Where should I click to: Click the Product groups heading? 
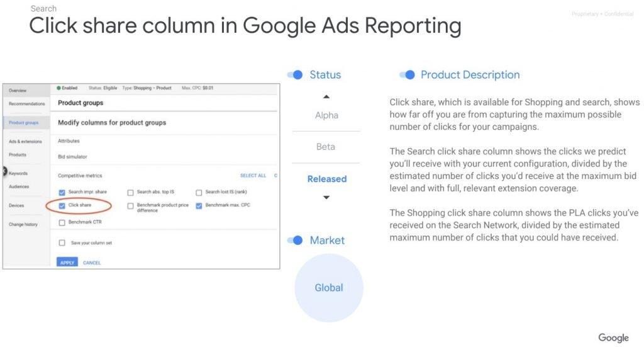(x=80, y=103)
